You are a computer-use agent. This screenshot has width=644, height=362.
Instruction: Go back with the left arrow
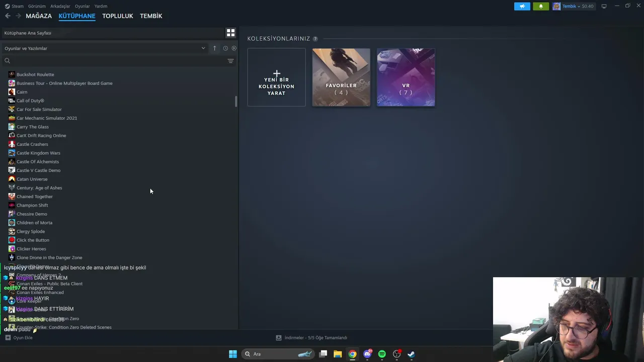pos(8,16)
